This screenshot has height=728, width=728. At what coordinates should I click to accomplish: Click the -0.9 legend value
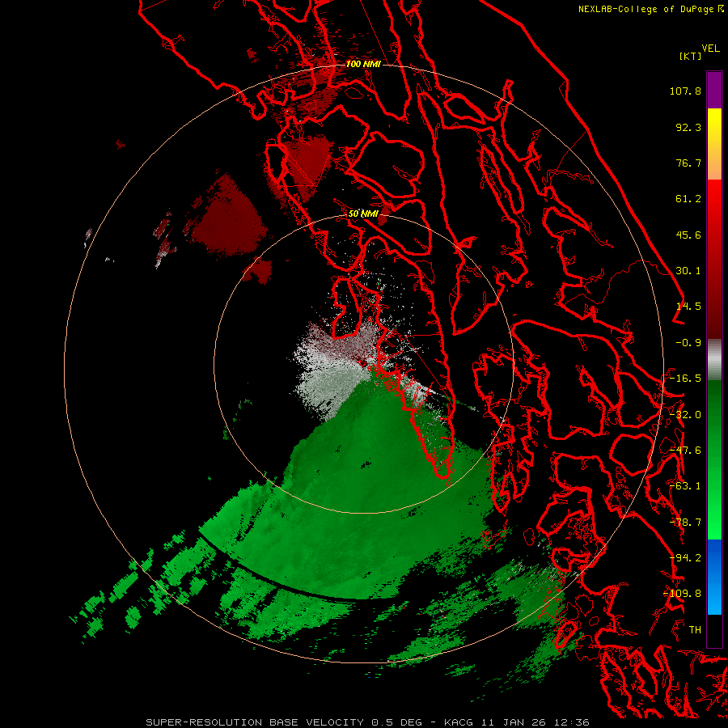click(x=688, y=343)
